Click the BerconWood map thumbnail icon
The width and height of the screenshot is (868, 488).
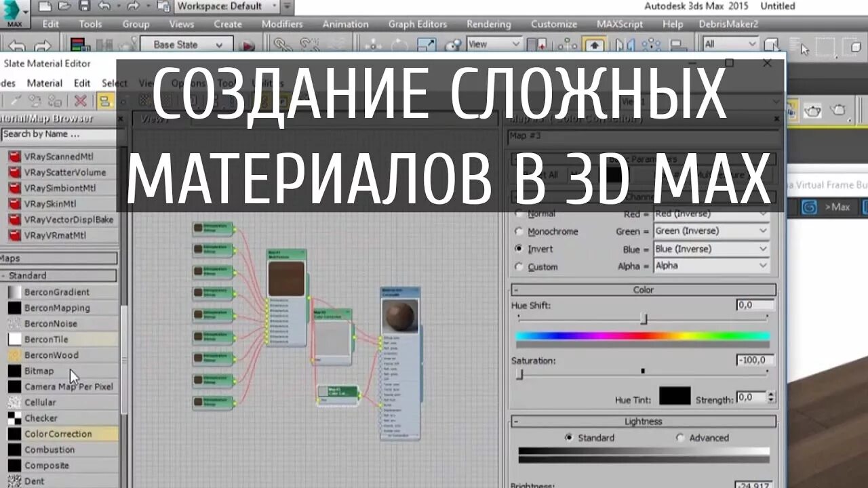pos(14,355)
